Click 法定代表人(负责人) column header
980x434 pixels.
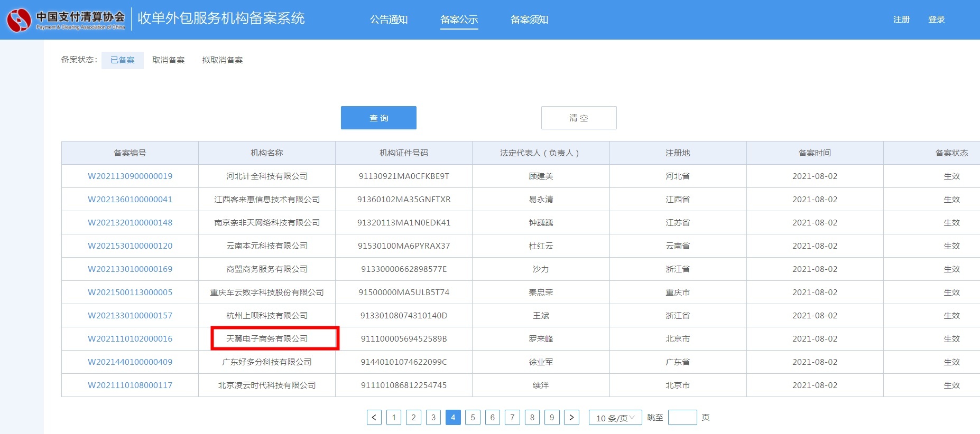(x=541, y=153)
